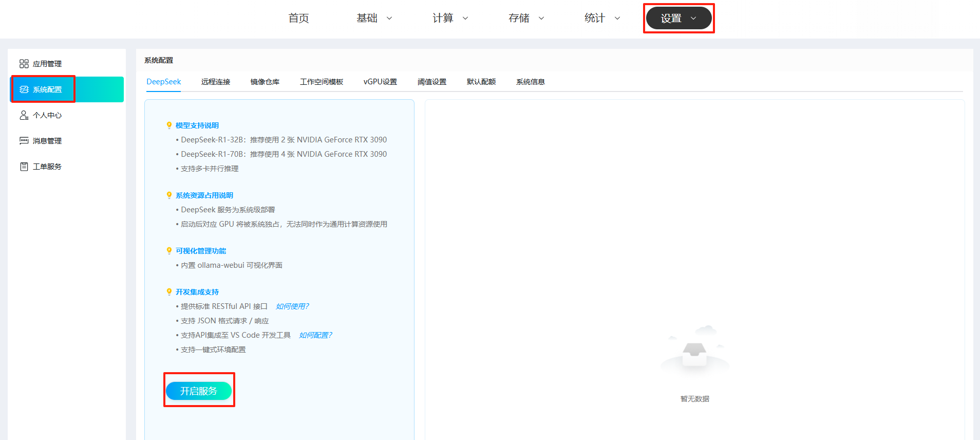Click the 个人中心 user icon

point(24,115)
